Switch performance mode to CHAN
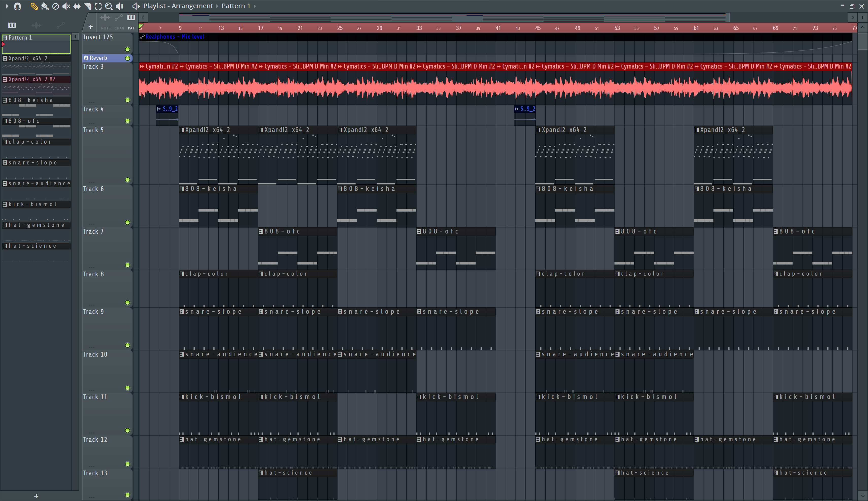Image resolution: width=868 pixels, height=501 pixels. [x=119, y=22]
